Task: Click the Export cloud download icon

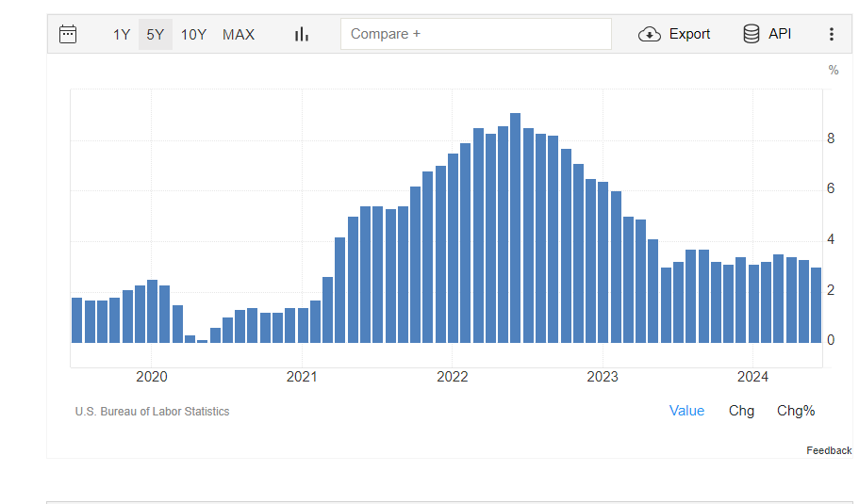Action: tap(649, 34)
